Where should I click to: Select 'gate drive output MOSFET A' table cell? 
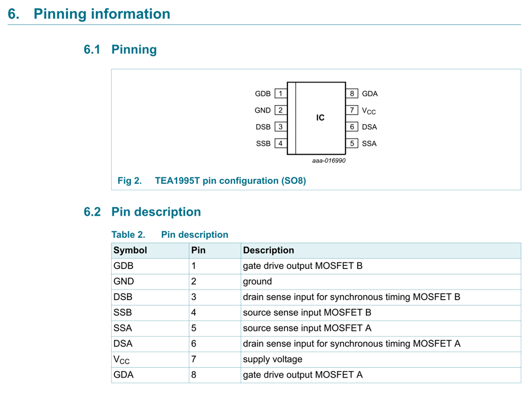click(302, 375)
